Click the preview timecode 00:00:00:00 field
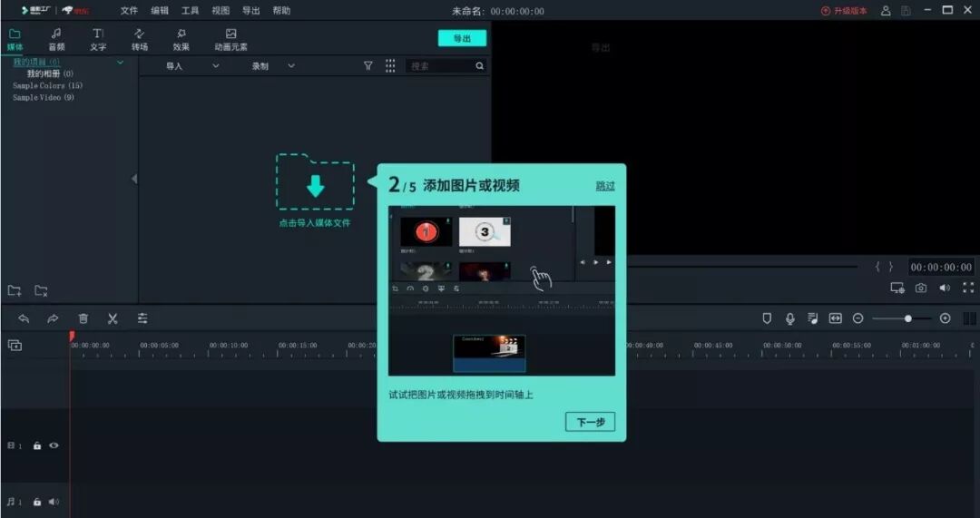Screen dimensions: 980x518 941,268
